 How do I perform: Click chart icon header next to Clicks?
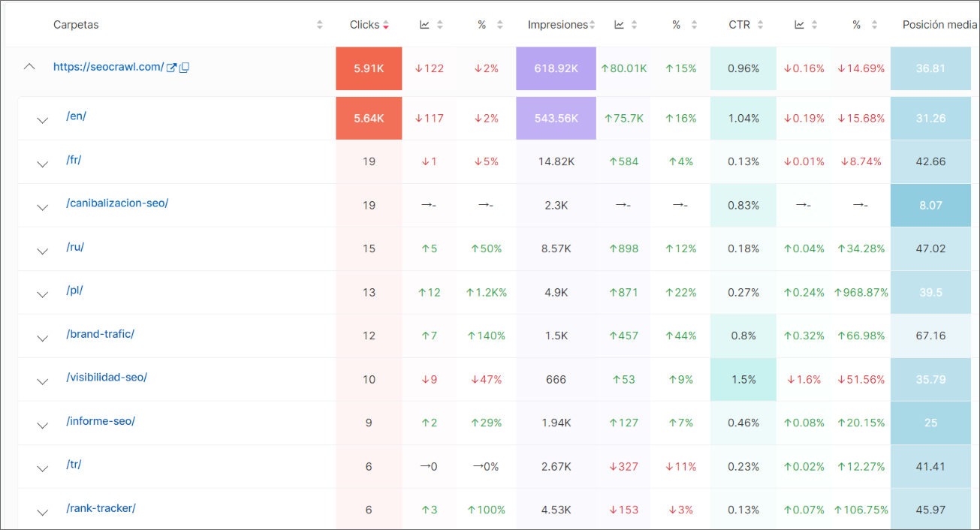click(424, 25)
